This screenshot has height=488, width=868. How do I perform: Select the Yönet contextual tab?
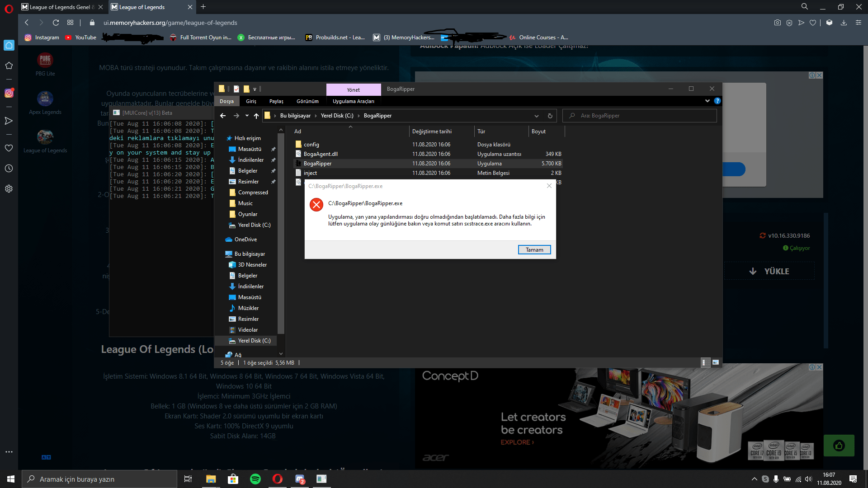[x=354, y=89]
